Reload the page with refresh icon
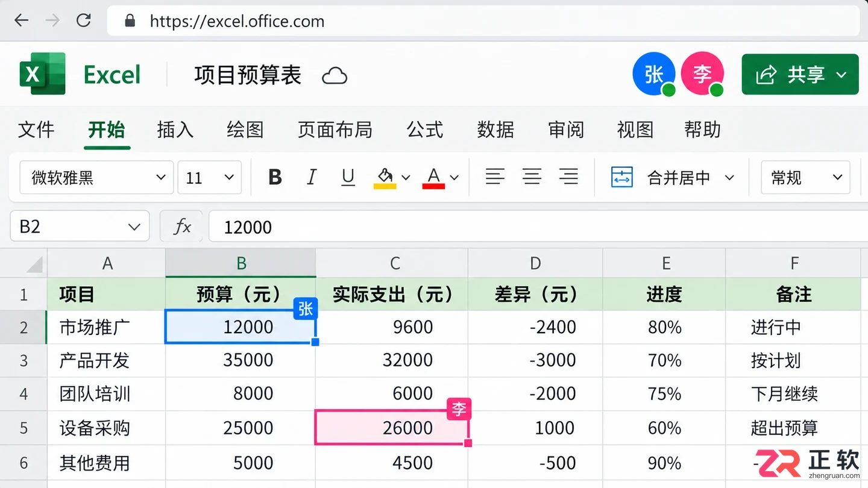Image resolution: width=868 pixels, height=488 pixels. [84, 20]
